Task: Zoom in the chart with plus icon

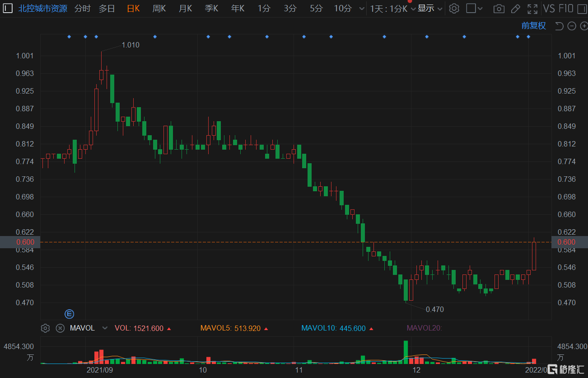Action: click(x=583, y=26)
